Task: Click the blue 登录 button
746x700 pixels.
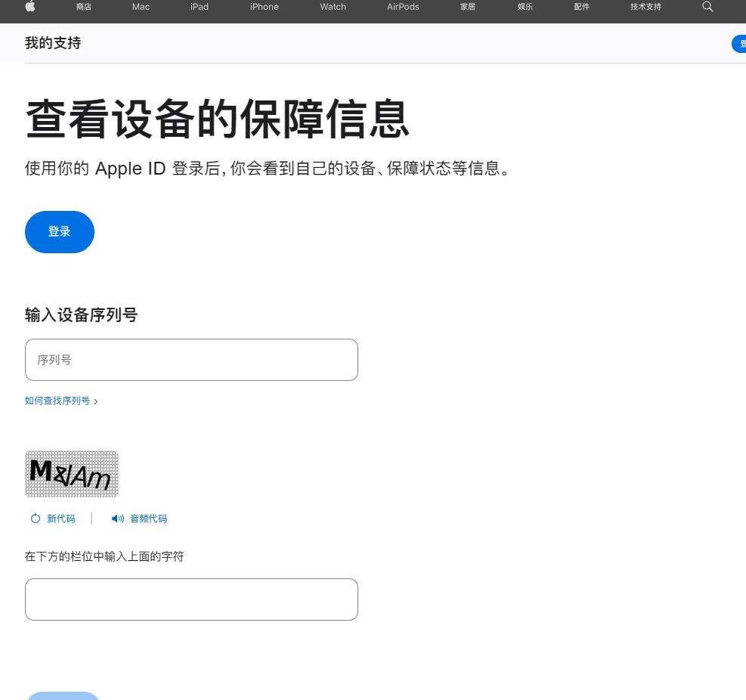Action: [x=60, y=232]
